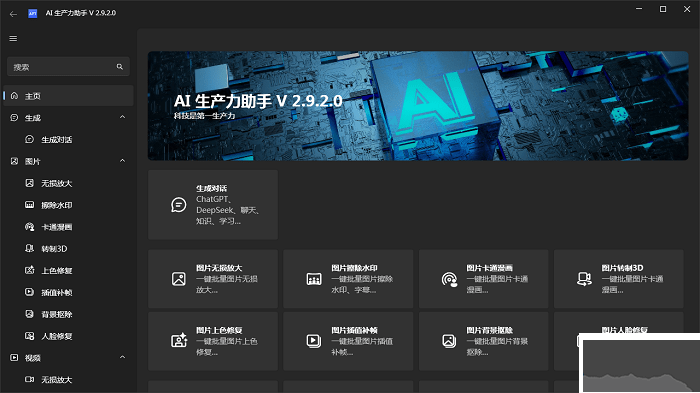The image size is (700, 393).
Task: Open the 图片上色修复 card
Action: click(x=213, y=341)
